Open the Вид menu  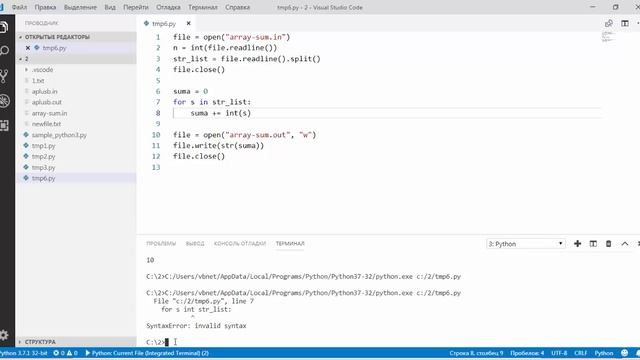coord(110,7)
